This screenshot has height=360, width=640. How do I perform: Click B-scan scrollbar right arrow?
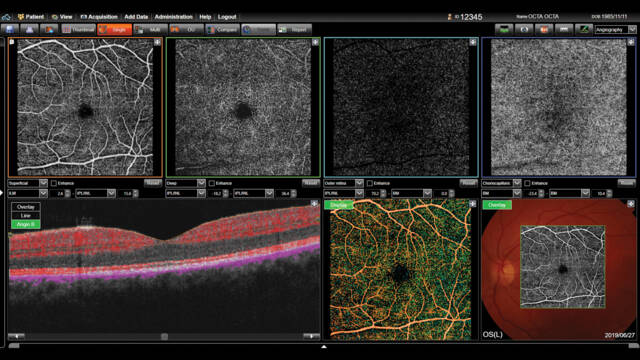point(311,336)
